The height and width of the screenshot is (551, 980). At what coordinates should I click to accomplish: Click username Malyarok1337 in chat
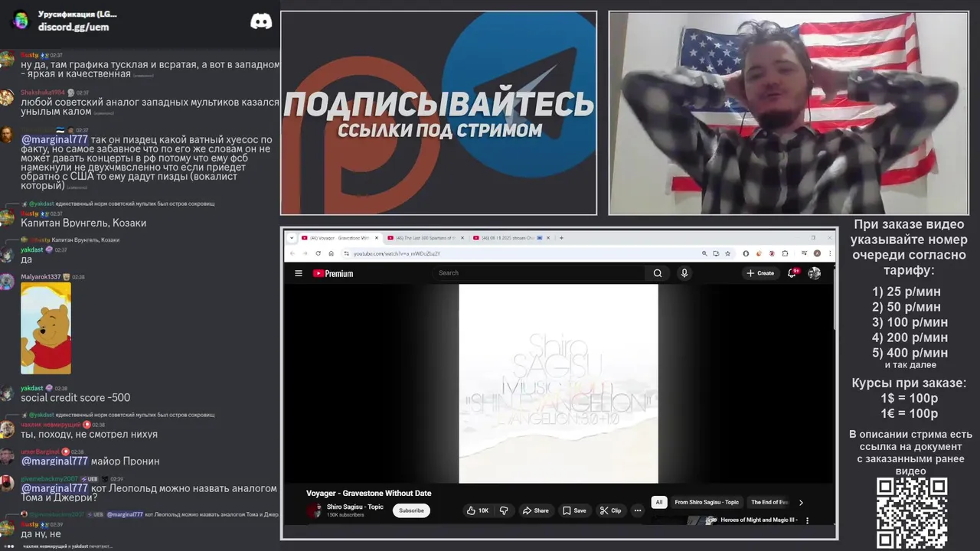pos(41,277)
